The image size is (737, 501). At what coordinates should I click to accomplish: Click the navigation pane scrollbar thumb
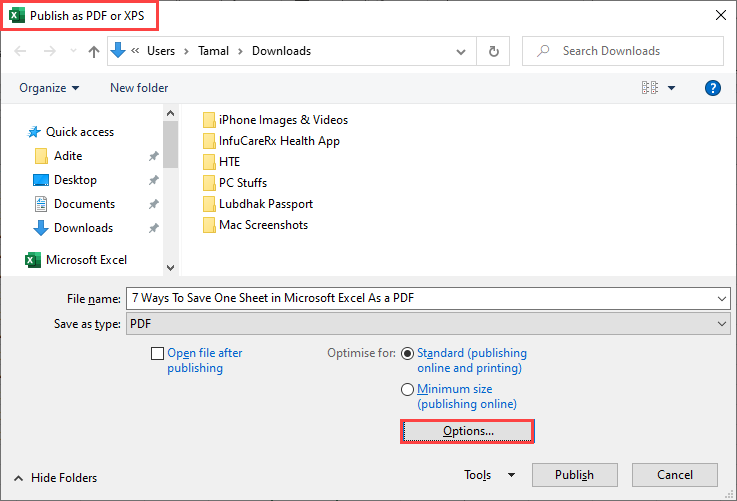(x=171, y=144)
